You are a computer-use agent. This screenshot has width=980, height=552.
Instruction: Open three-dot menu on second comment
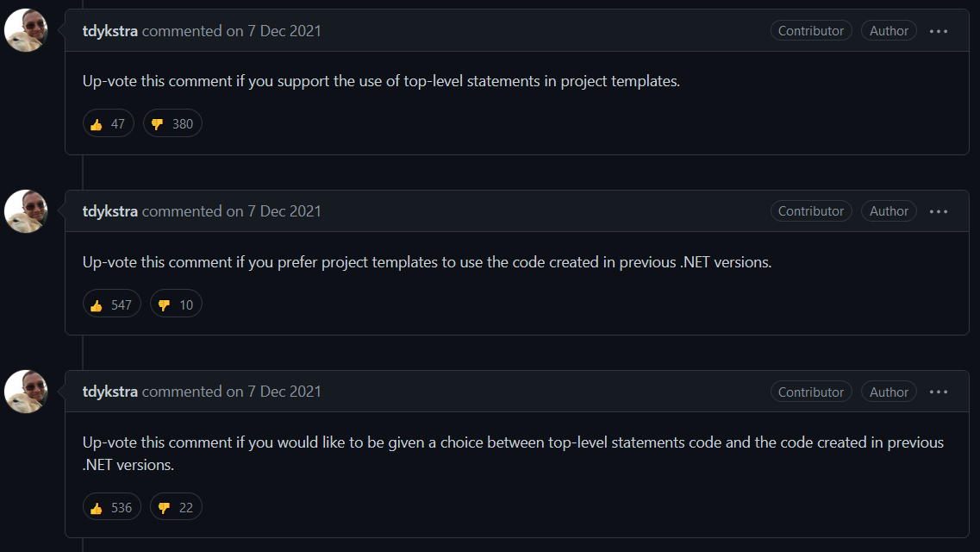(938, 211)
